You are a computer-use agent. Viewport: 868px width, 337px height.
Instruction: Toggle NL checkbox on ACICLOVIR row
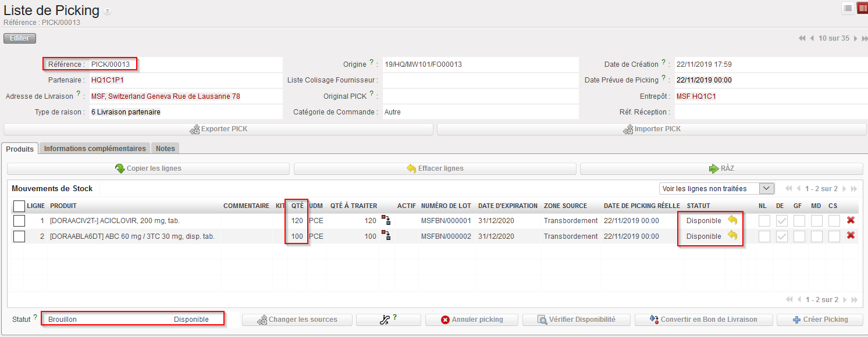[764, 221]
